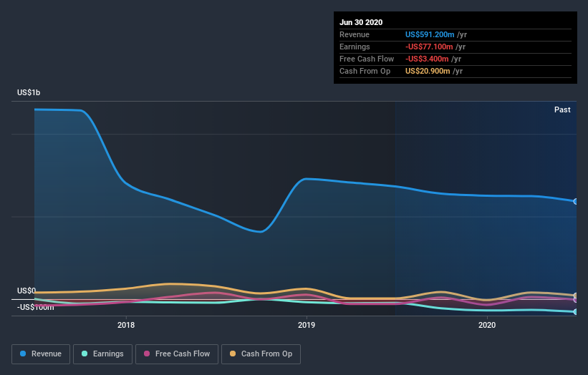
Task: Click the Cash From Op label in tooltip
Action: click(365, 71)
